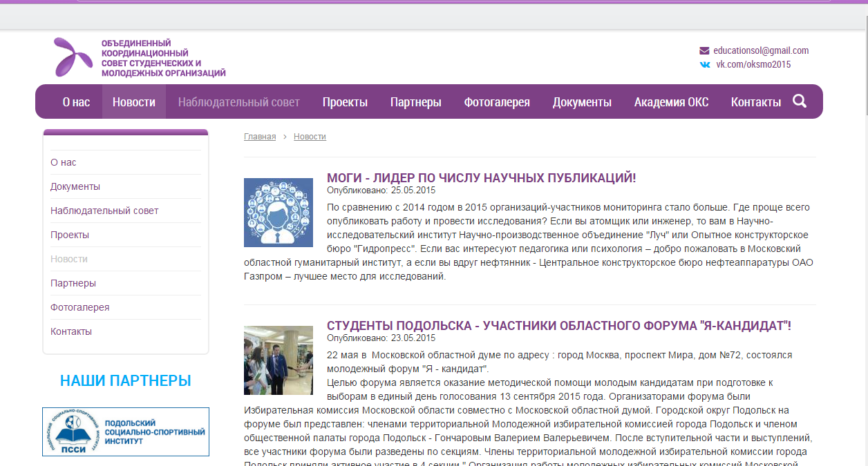Select Документы in the left sidebar
868x466 pixels.
coord(75,186)
